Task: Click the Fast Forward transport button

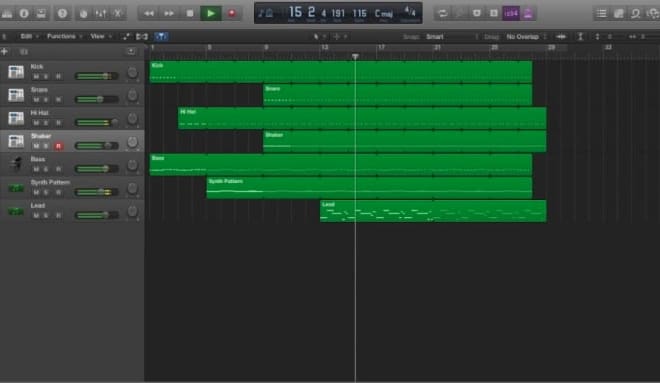Action: [169, 13]
